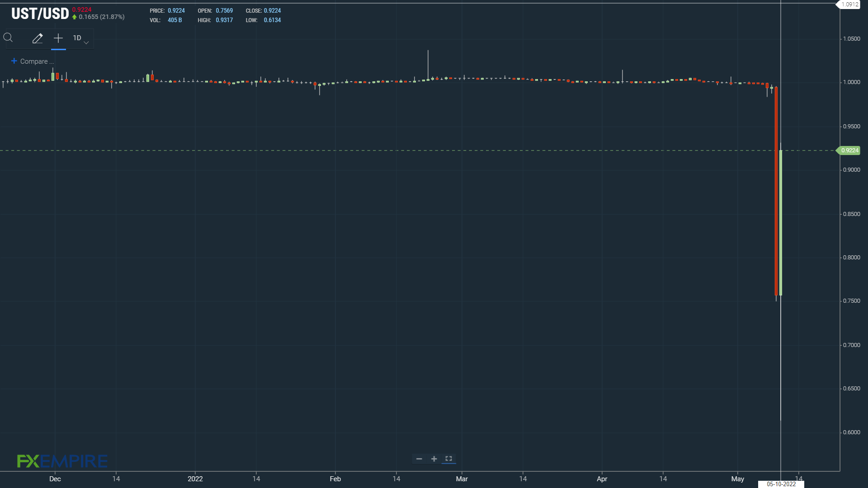868x488 pixels.
Task: Click the Feb label on time axis
Action: click(x=335, y=479)
